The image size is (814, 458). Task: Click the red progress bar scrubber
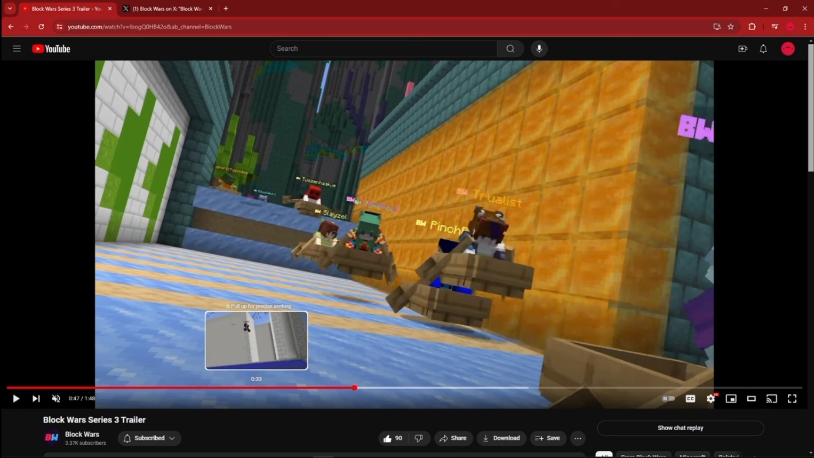coord(355,387)
